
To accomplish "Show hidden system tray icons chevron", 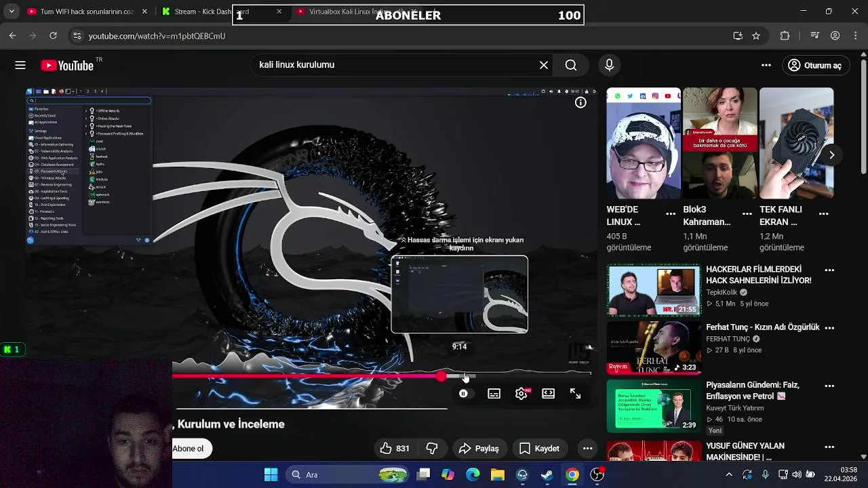I will pos(729,474).
